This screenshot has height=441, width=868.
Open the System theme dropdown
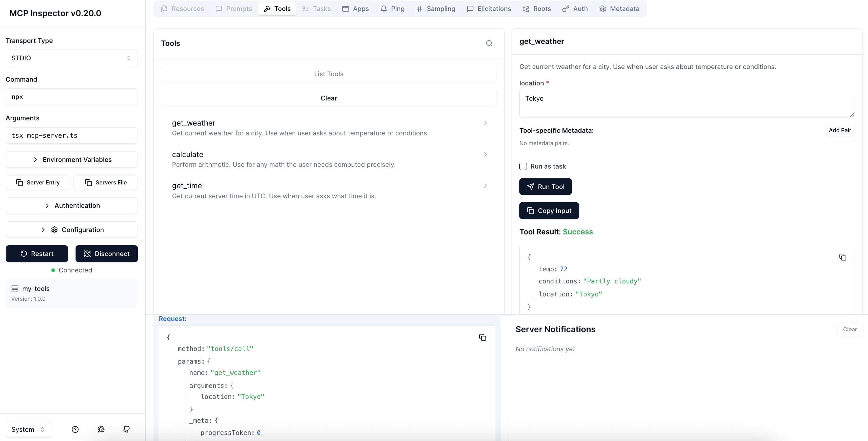click(x=29, y=429)
